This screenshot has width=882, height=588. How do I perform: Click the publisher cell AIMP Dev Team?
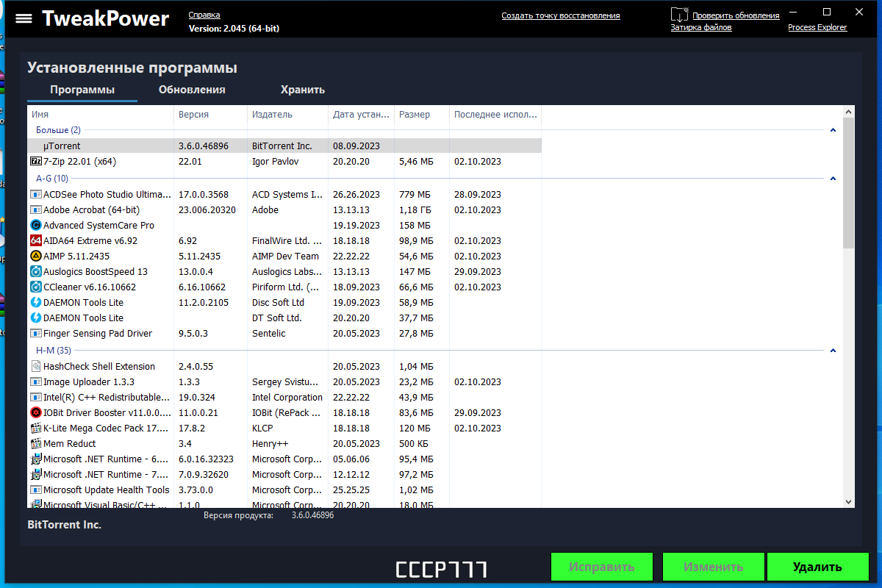pos(286,257)
